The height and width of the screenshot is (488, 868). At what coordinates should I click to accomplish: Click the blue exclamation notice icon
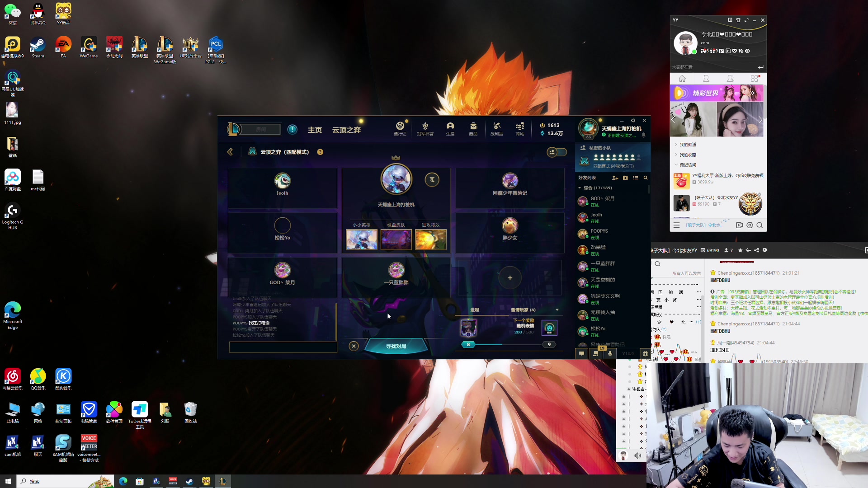[292, 130]
